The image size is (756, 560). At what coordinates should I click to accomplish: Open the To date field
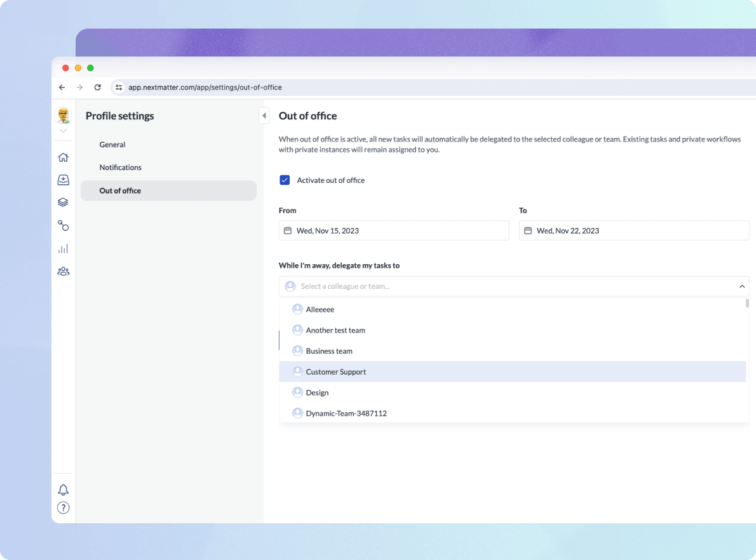coord(633,230)
